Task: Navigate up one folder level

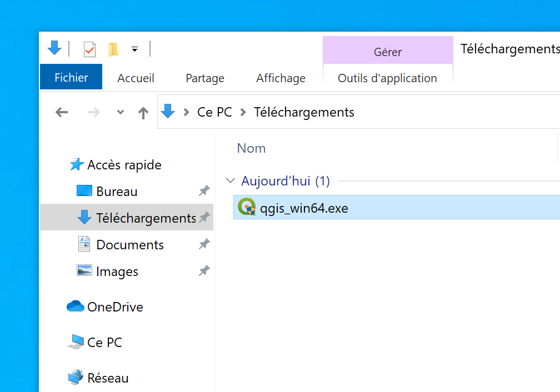Action: (143, 113)
